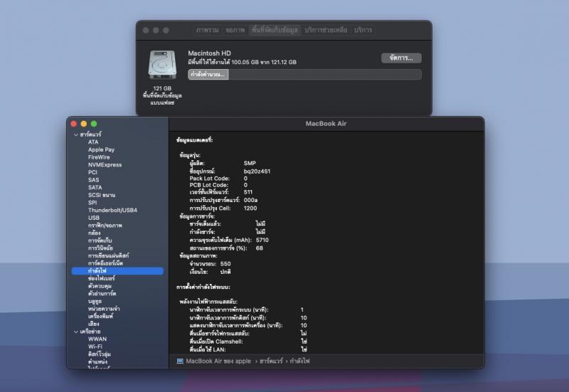This screenshot has width=569, height=392.
Task: Click the ข้อมูลแบตเตอรี่ heading
Action: [x=194, y=140]
